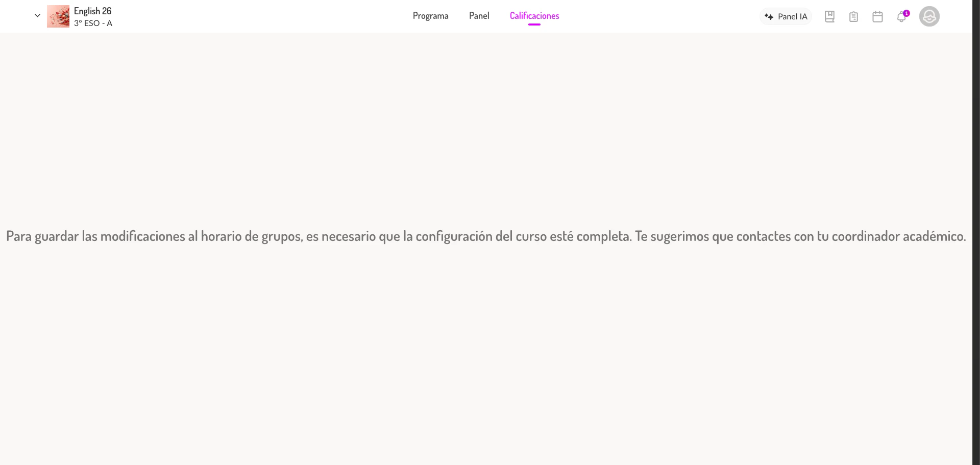
Task: Switch to the Programa tab
Action: (430, 15)
